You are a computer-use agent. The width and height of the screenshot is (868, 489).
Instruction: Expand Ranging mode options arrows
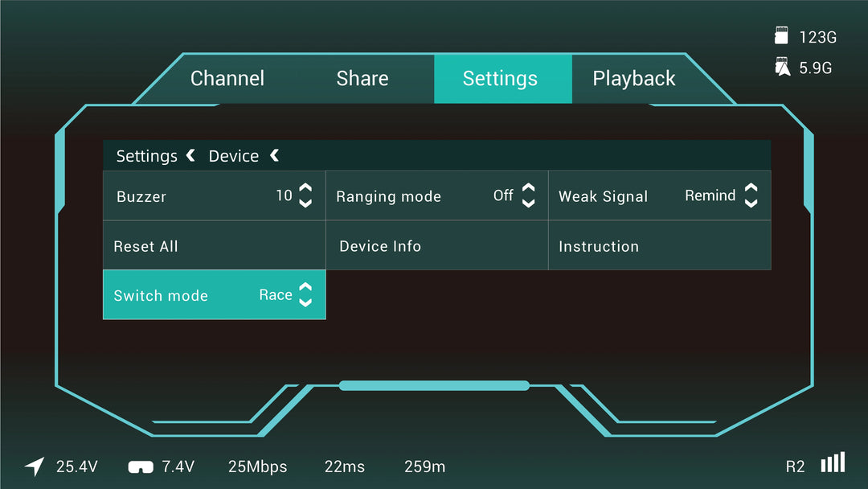tap(529, 195)
